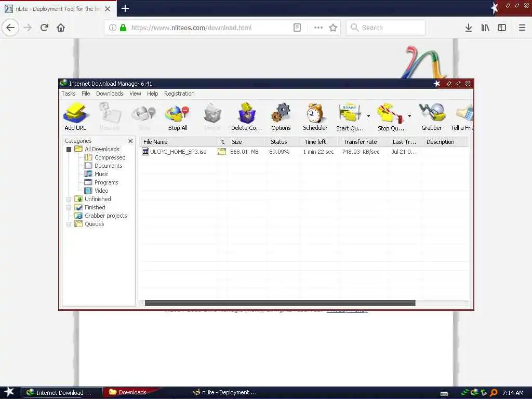The height and width of the screenshot is (399, 532).
Task: Open Start Queue dropdown arrow
Action: coord(368,116)
